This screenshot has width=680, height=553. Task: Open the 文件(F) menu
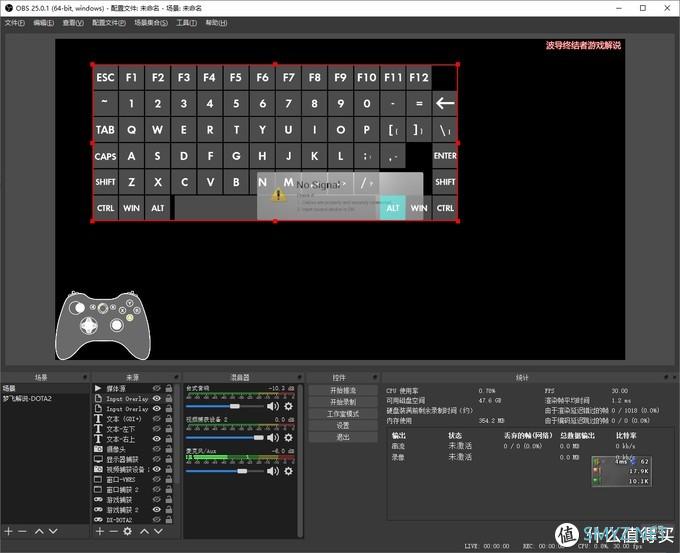pyautogui.click(x=14, y=23)
